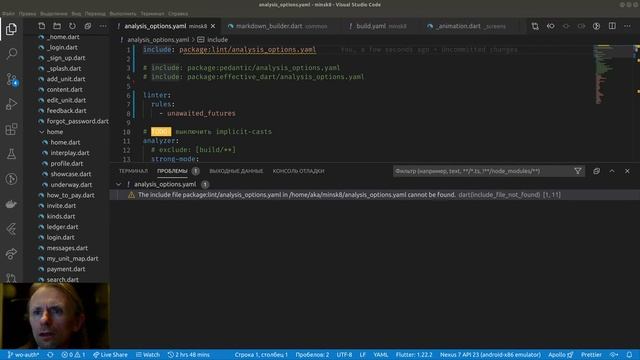Open profile.dart in explorer

(x=67, y=164)
